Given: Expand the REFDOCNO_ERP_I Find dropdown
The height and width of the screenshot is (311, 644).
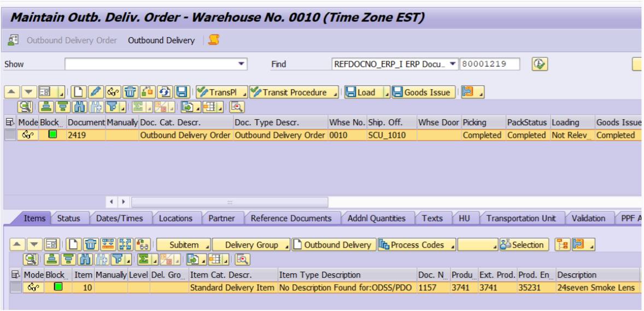Looking at the screenshot, I should pyautogui.click(x=453, y=64).
